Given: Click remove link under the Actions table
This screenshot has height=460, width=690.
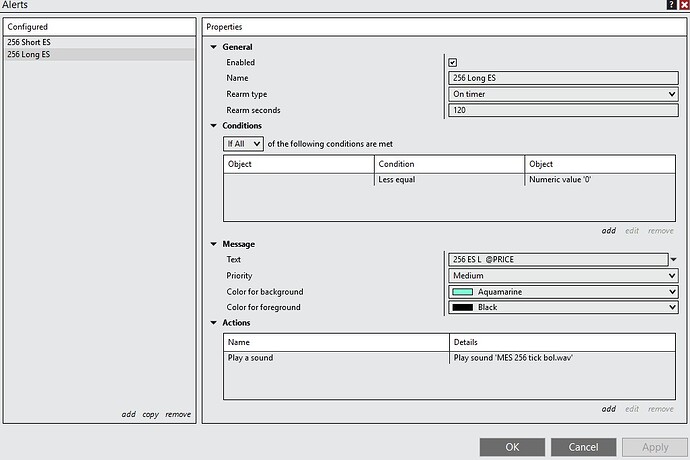Looking at the screenshot, I should [661, 409].
